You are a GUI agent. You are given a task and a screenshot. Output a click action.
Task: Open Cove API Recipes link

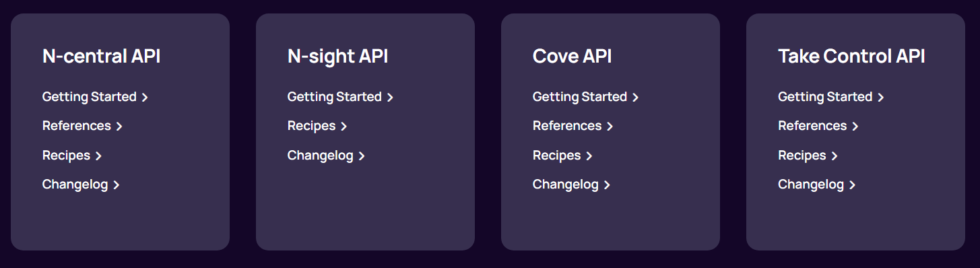pyautogui.click(x=562, y=156)
